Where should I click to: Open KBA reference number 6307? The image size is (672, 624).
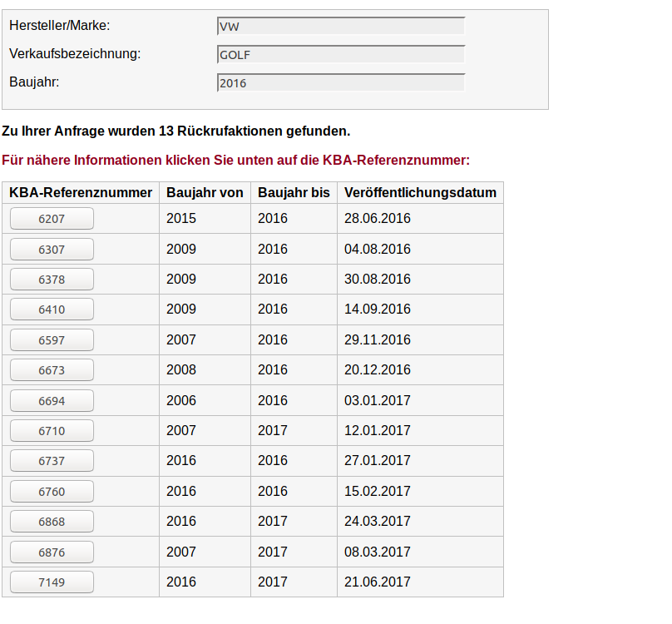pyautogui.click(x=52, y=249)
